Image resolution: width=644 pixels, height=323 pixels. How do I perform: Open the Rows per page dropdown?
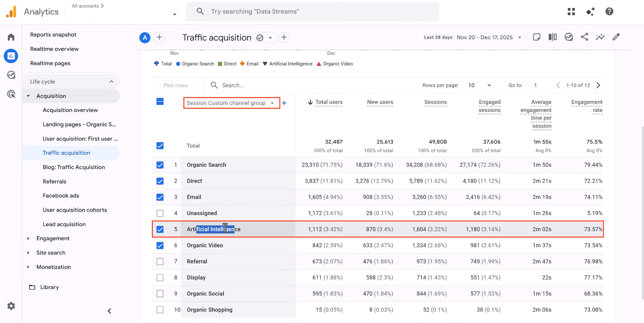click(480, 85)
